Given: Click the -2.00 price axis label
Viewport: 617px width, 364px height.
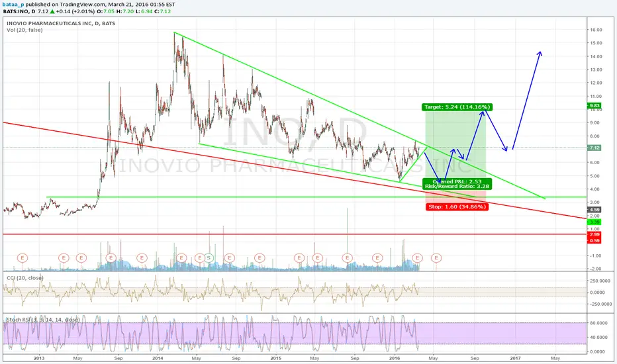Looking at the screenshot, I should pyautogui.click(x=595, y=269).
